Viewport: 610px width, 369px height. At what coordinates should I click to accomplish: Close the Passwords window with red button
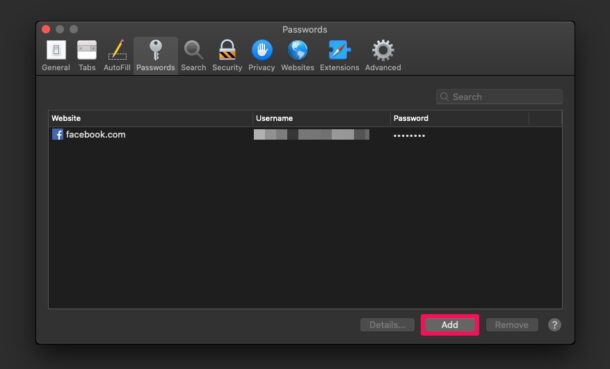[46, 29]
